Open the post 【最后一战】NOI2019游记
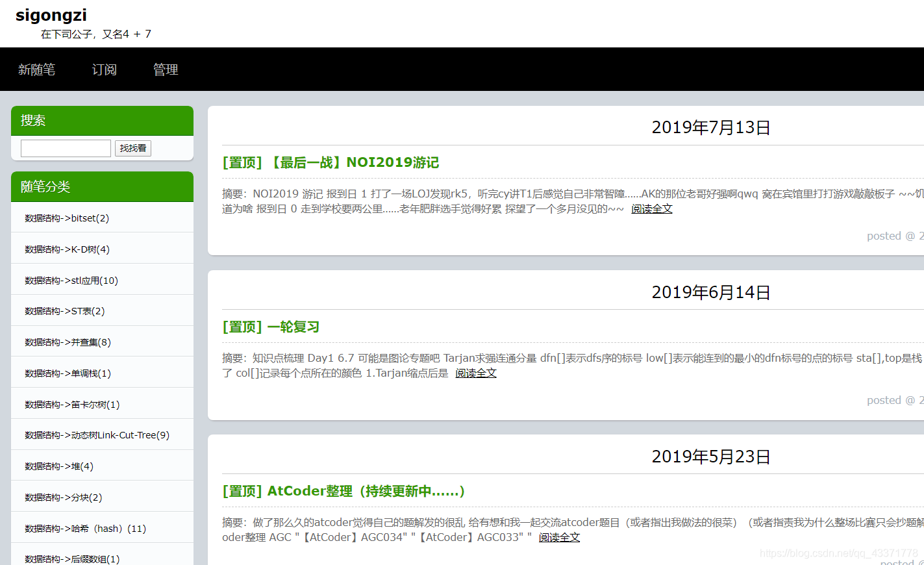This screenshot has height=565, width=924. click(x=330, y=162)
